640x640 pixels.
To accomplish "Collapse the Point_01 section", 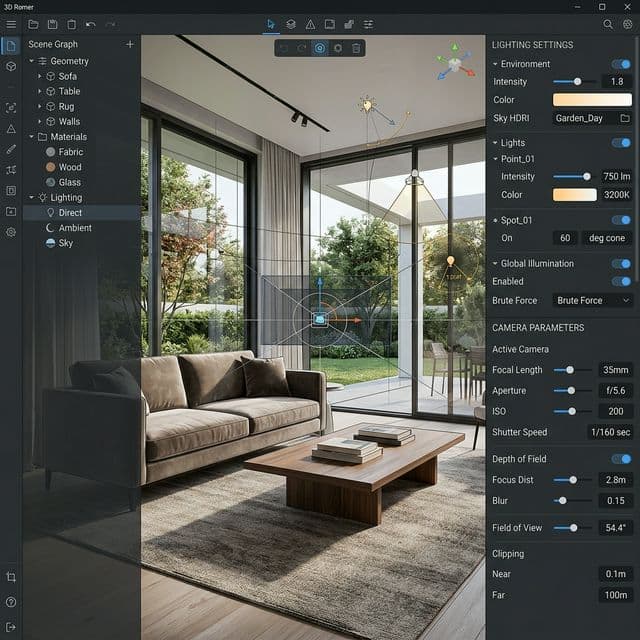I will (496, 159).
